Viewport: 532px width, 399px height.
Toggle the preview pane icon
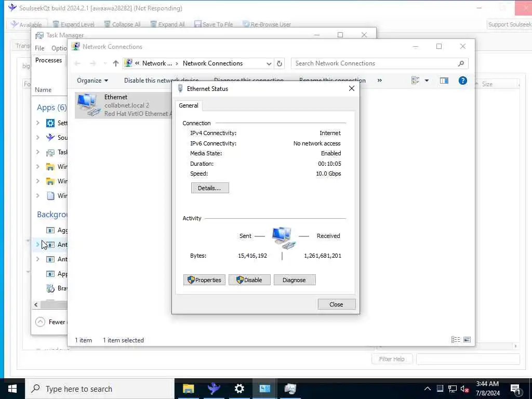pos(444,81)
